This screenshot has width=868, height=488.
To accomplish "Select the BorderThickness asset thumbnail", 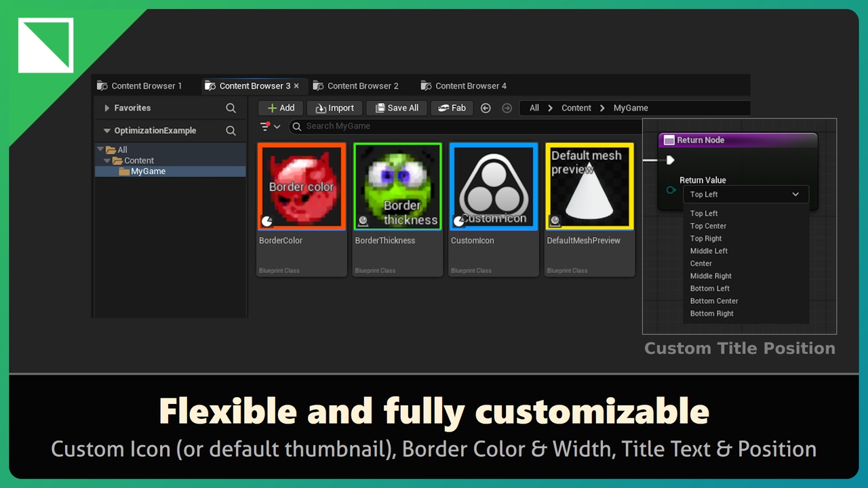I will pyautogui.click(x=397, y=186).
